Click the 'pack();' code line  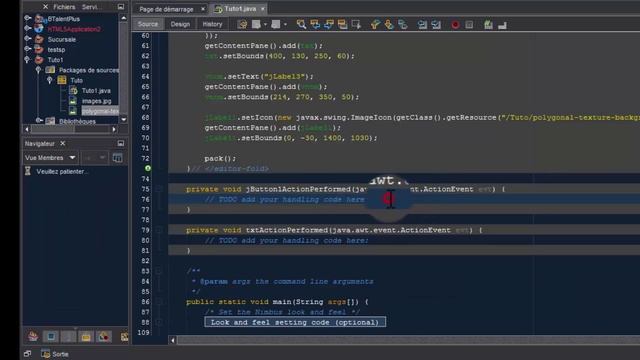(x=220, y=158)
